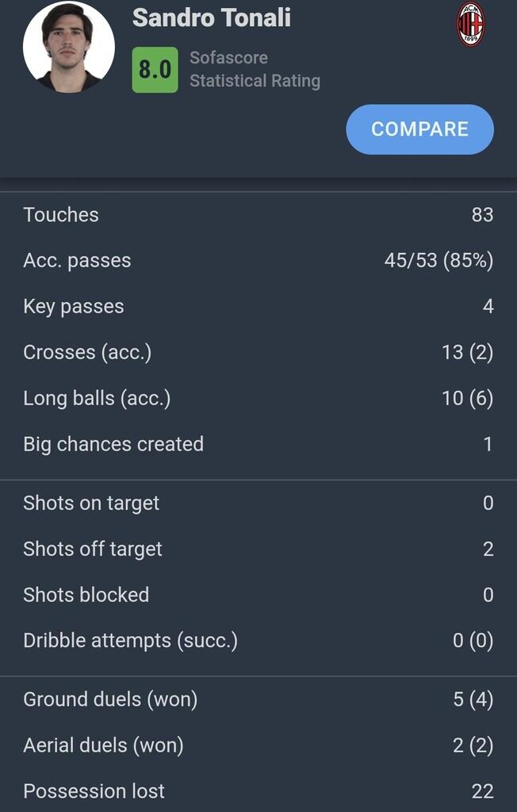Click the Ground duels (won) label
Viewport: 517px width, 812px height.
point(110,699)
